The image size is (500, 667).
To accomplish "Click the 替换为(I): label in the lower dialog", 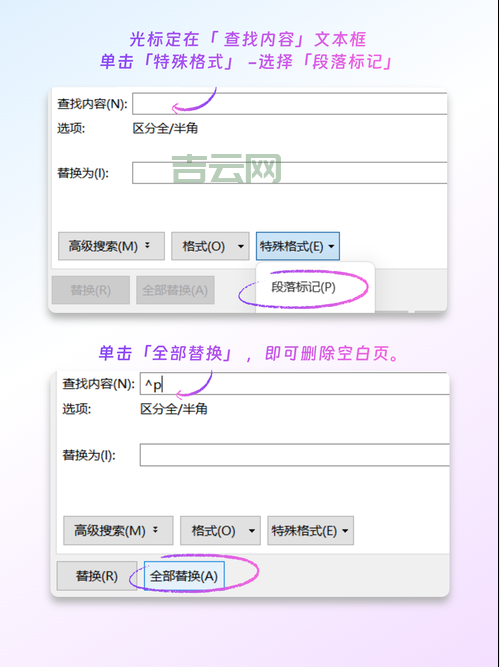I will (x=89, y=455).
